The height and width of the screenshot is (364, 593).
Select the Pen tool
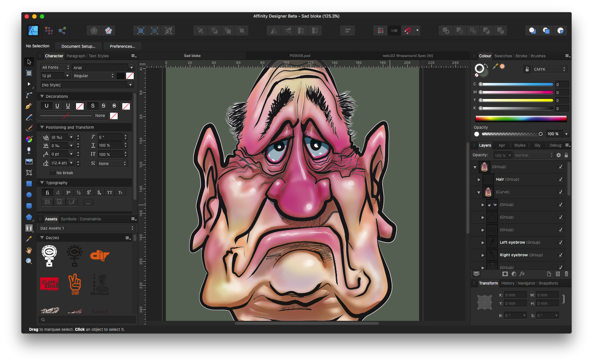tap(29, 106)
